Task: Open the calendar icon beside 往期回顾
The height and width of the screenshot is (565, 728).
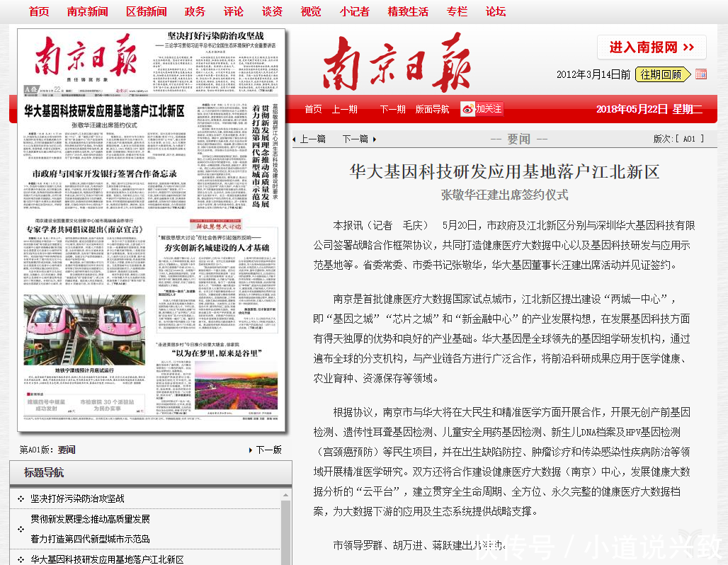Action: (x=700, y=74)
